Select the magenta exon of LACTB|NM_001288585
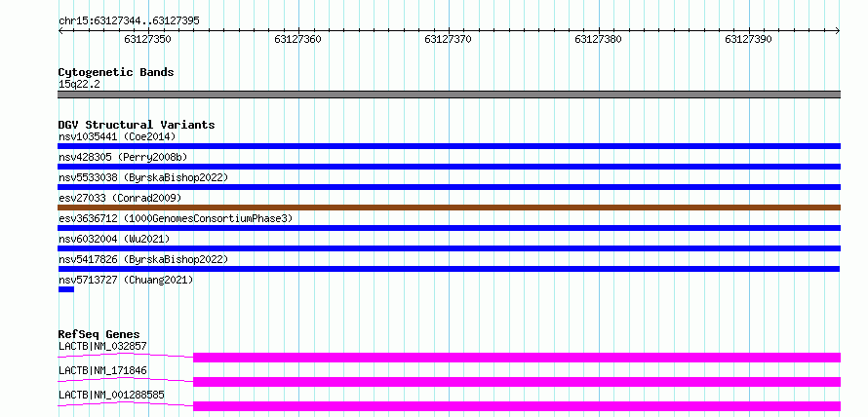Viewport: 868px width, 417px height. [517, 406]
